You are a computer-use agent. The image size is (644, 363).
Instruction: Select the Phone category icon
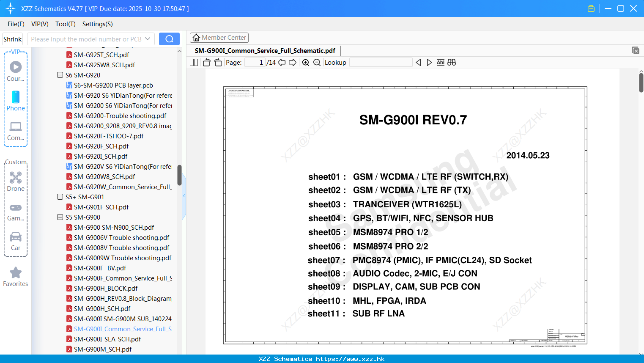(16, 97)
